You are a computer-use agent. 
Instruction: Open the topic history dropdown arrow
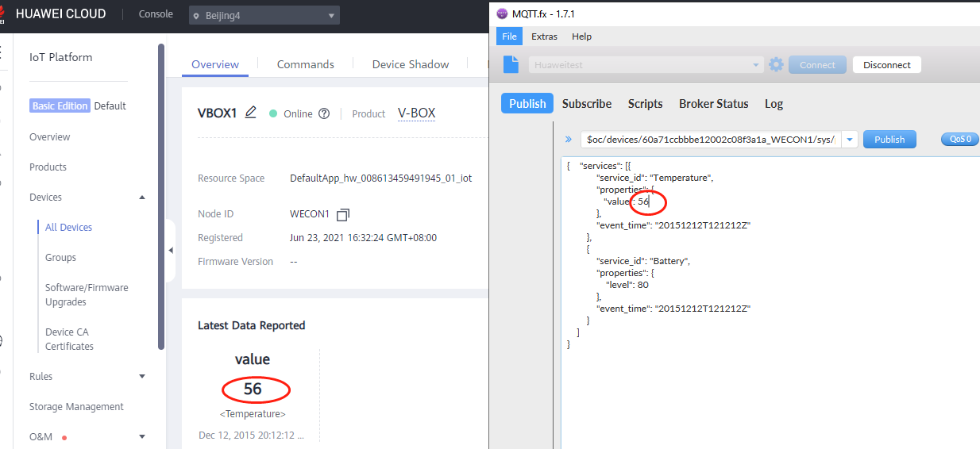point(850,140)
